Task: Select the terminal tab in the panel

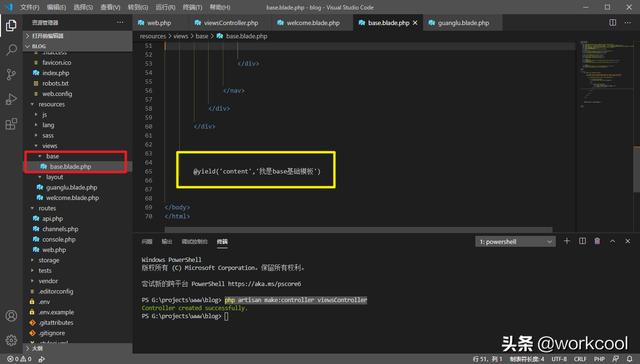Action: tap(222, 242)
